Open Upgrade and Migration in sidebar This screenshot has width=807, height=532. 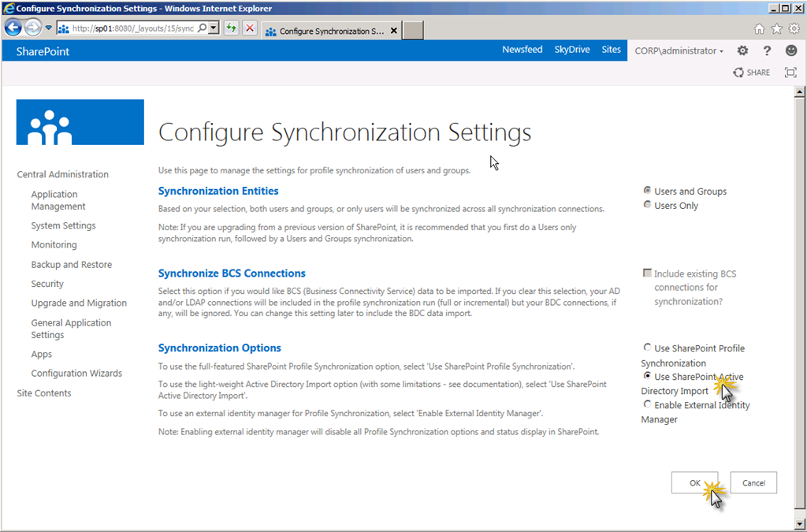tap(79, 303)
